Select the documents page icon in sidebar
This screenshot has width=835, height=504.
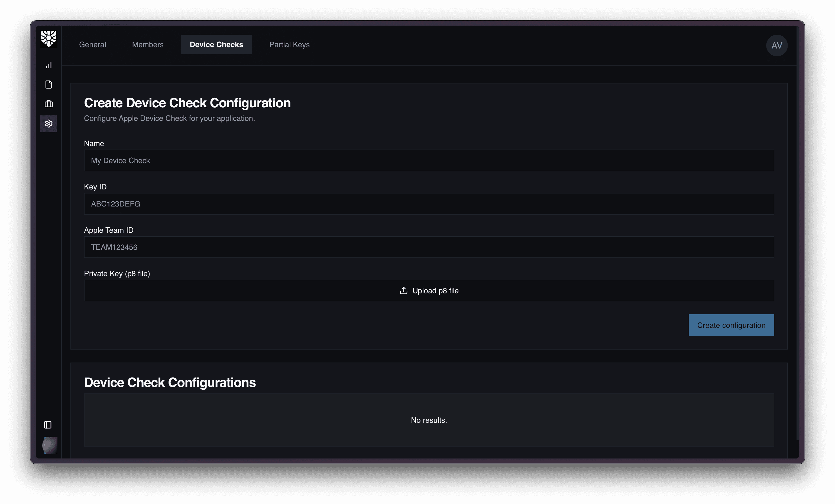coord(48,84)
